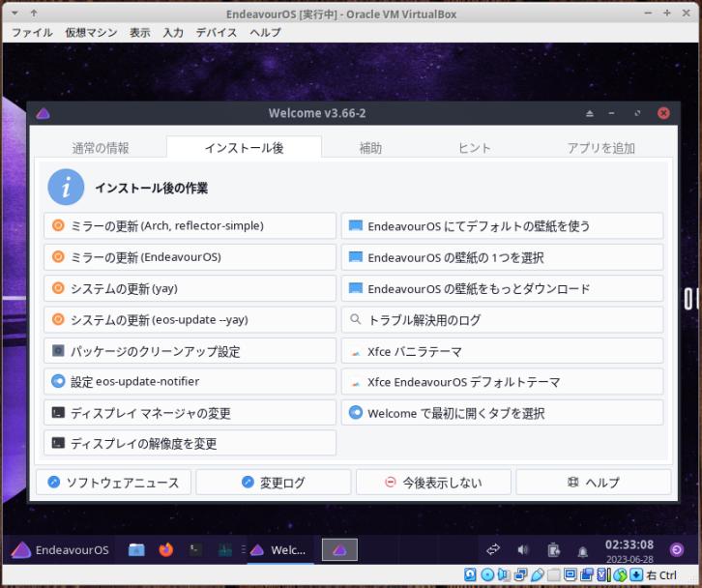The width and height of the screenshot is (702, 588).
Task: Open トラブル解決用のログ
Action: coord(502,320)
